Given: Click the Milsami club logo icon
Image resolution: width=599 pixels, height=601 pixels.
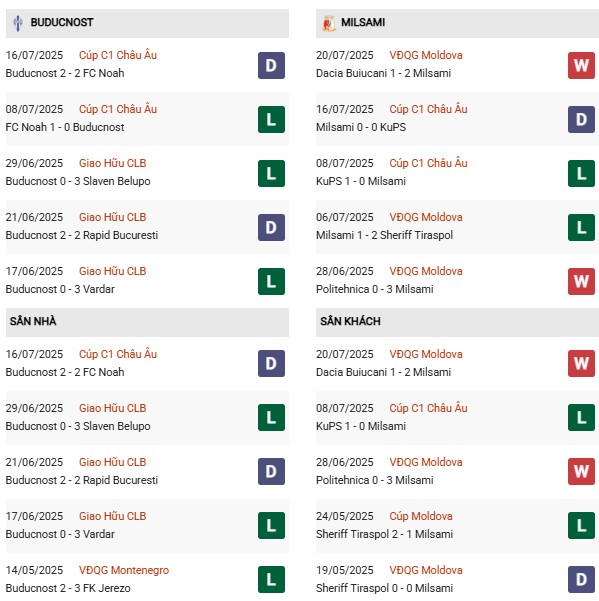Looking at the screenshot, I should point(328,23).
